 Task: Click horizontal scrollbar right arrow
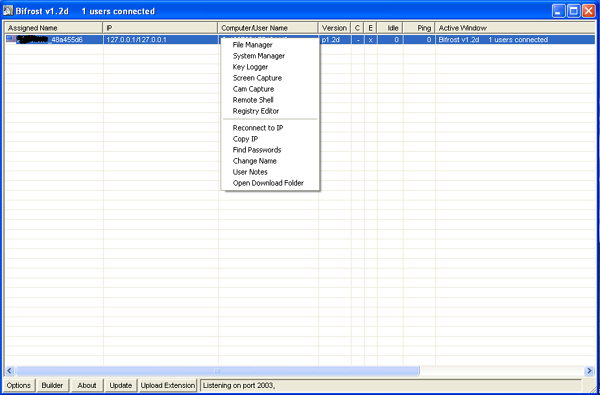point(590,371)
